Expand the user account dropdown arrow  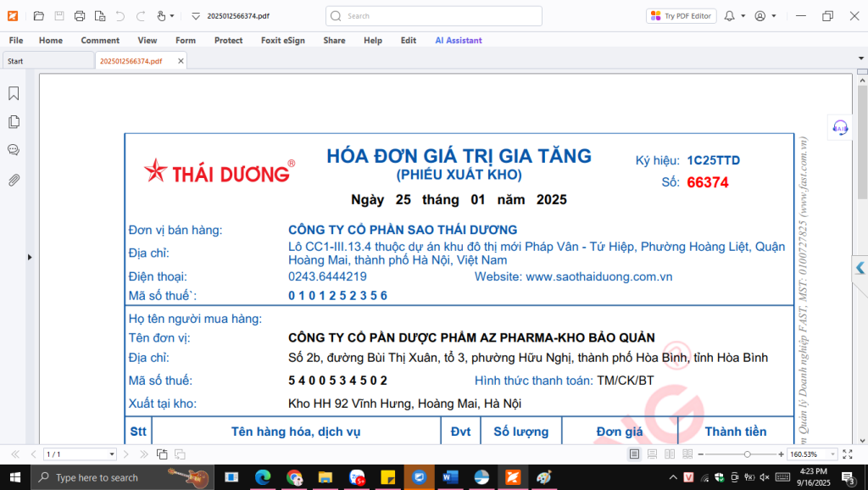tap(774, 16)
